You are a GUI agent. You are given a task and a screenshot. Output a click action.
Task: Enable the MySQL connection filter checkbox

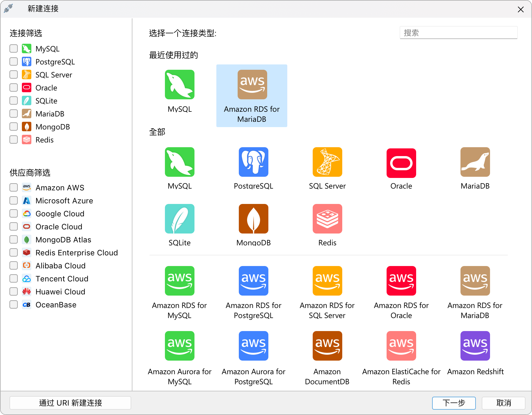(13, 48)
